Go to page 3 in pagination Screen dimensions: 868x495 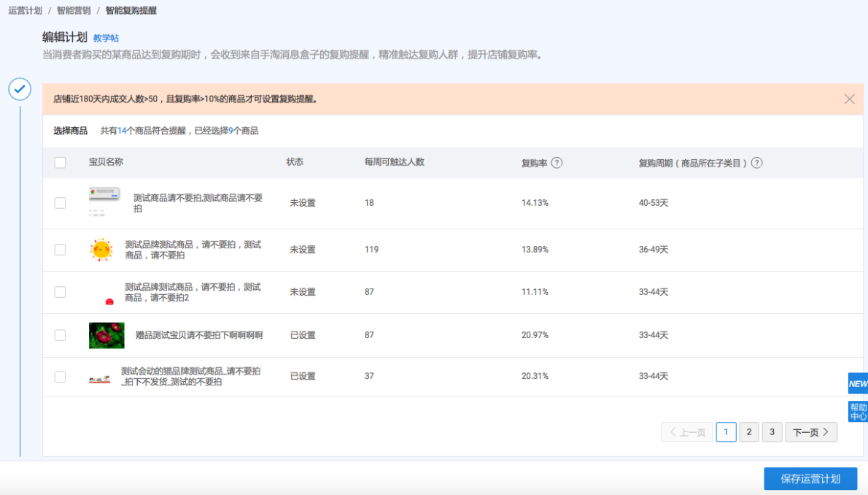coord(772,431)
